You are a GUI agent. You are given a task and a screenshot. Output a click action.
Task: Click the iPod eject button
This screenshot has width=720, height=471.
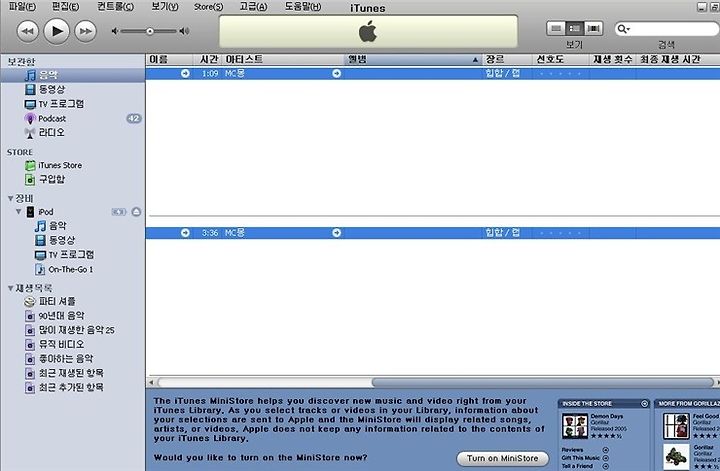tap(136, 212)
